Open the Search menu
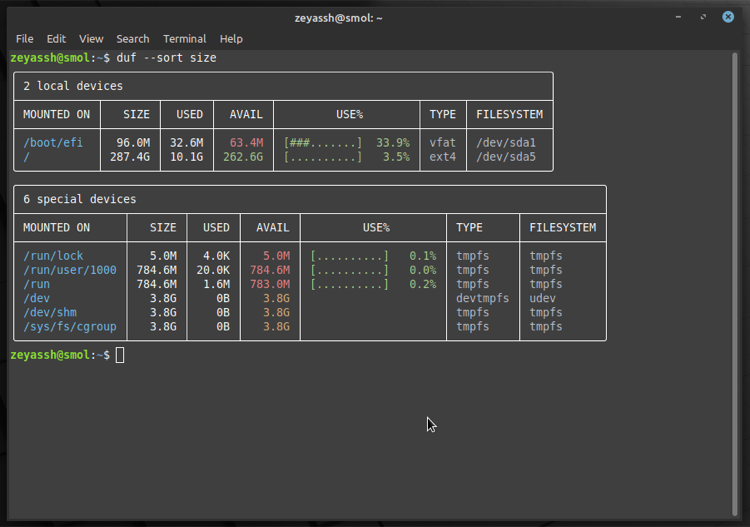Viewport: 750px width, 527px height. point(132,39)
